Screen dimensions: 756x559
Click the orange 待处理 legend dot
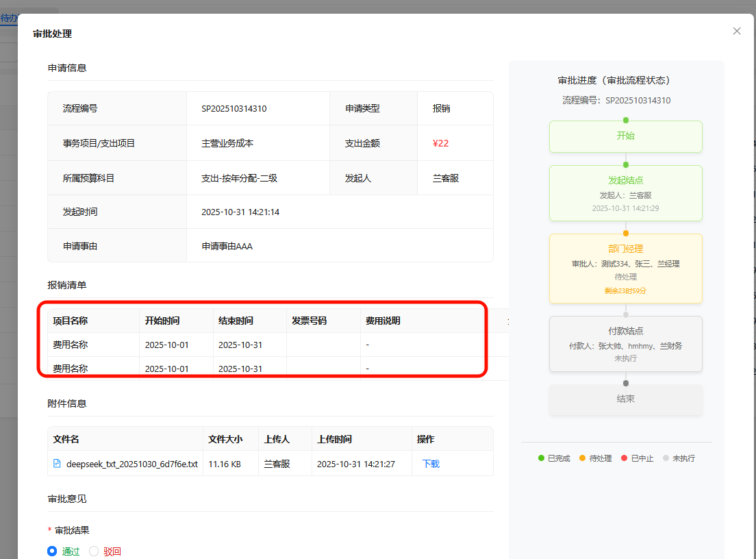(583, 458)
